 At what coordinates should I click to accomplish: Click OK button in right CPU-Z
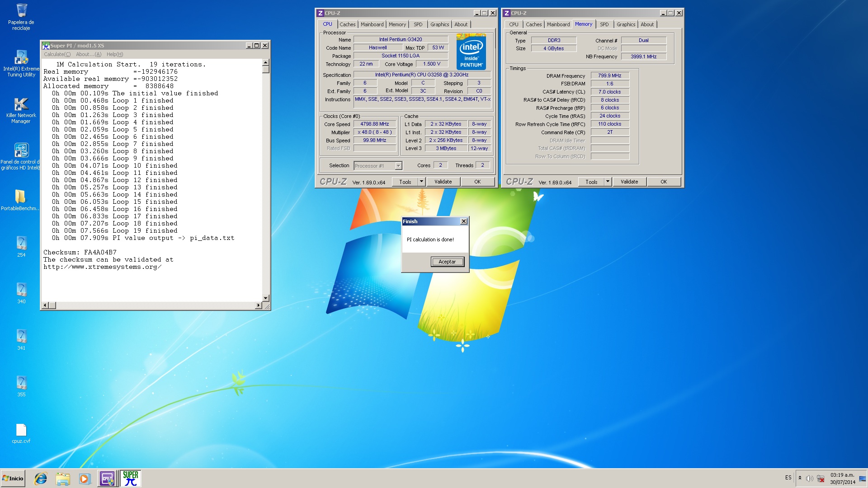point(664,182)
